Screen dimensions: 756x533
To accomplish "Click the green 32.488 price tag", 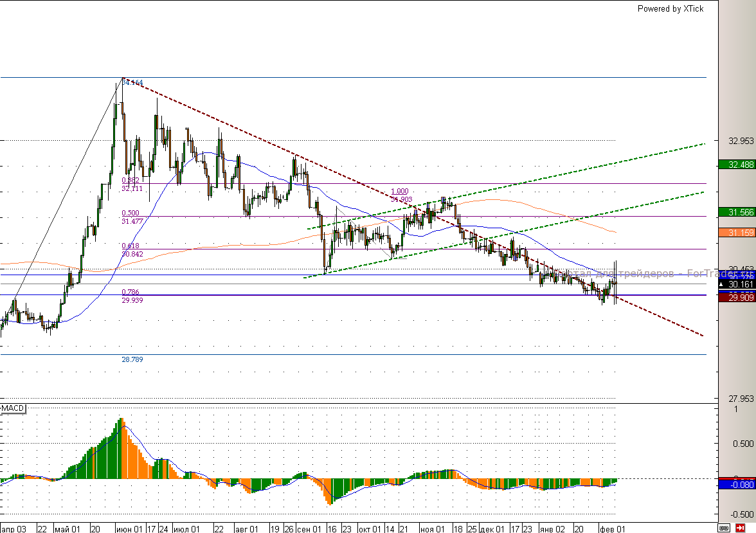I will 736,165.
